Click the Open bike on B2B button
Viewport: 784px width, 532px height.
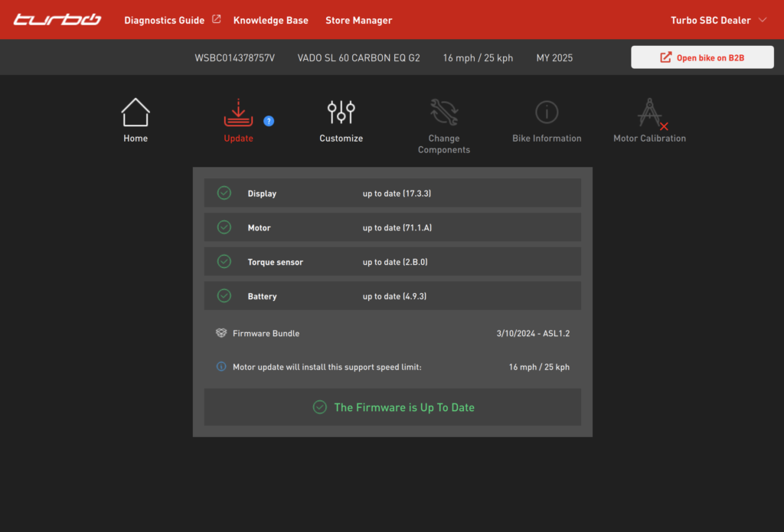coord(702,57)
